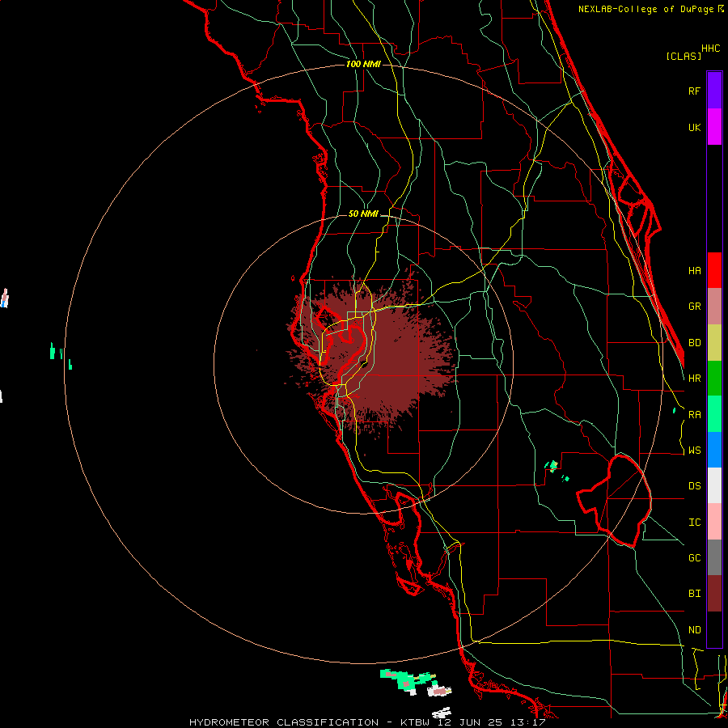This screenshot has height=728, width=728.
Task: Click the "50 NMI" range ring label
Action: click(x=363, y=214)
